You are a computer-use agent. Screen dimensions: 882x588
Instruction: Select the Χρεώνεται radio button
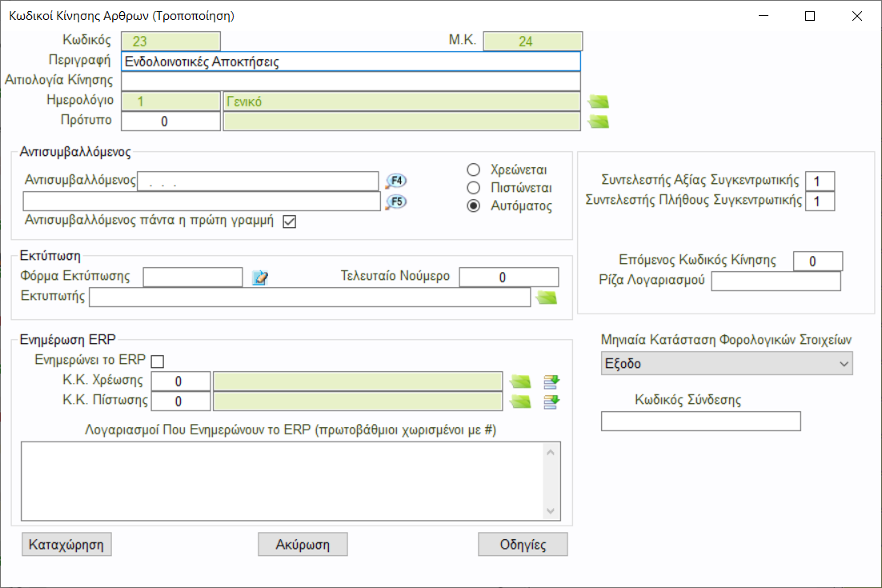pyautogui.click(x=474, y=170)
